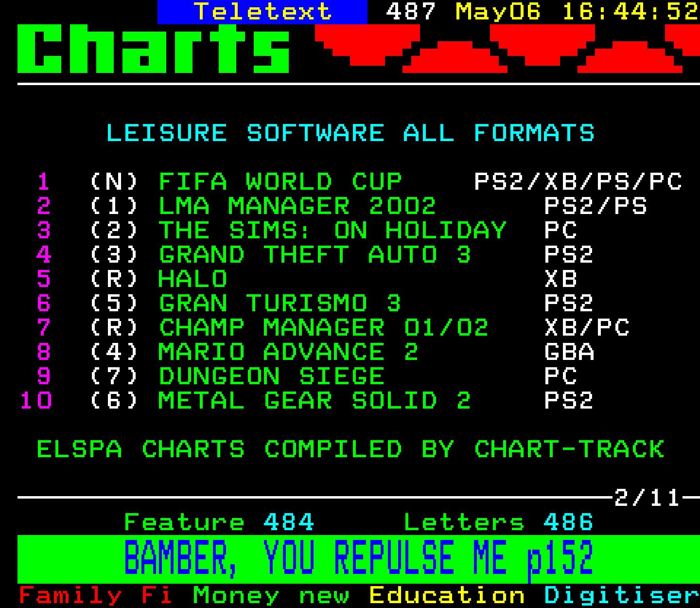Click magenta rank number 10

(36, 401)
